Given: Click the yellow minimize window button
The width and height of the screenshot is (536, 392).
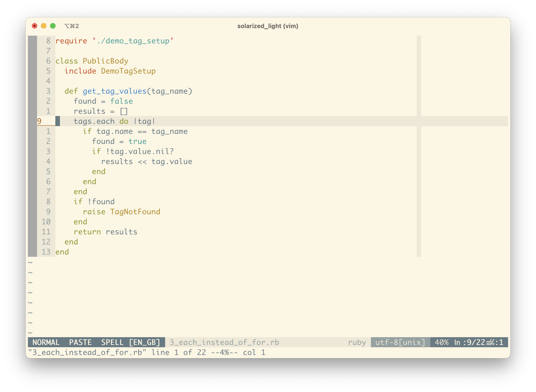Looking at the screenshot, I should 44,26.
